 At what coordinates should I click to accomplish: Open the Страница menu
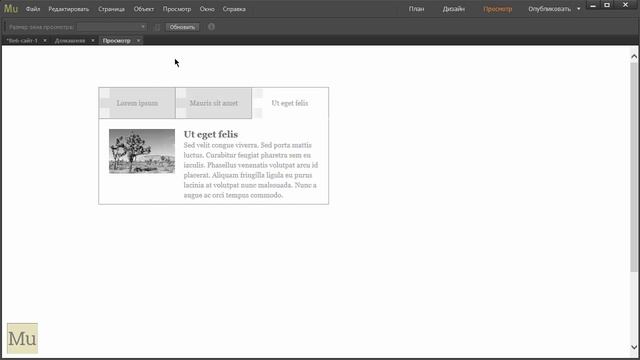click(x=111, y=9)
